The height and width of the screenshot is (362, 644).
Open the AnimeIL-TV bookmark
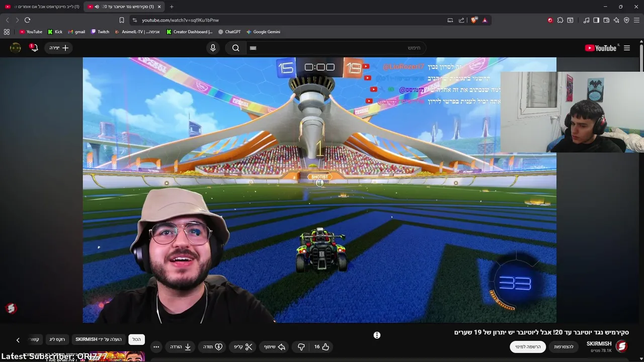(x=137, y=32)
